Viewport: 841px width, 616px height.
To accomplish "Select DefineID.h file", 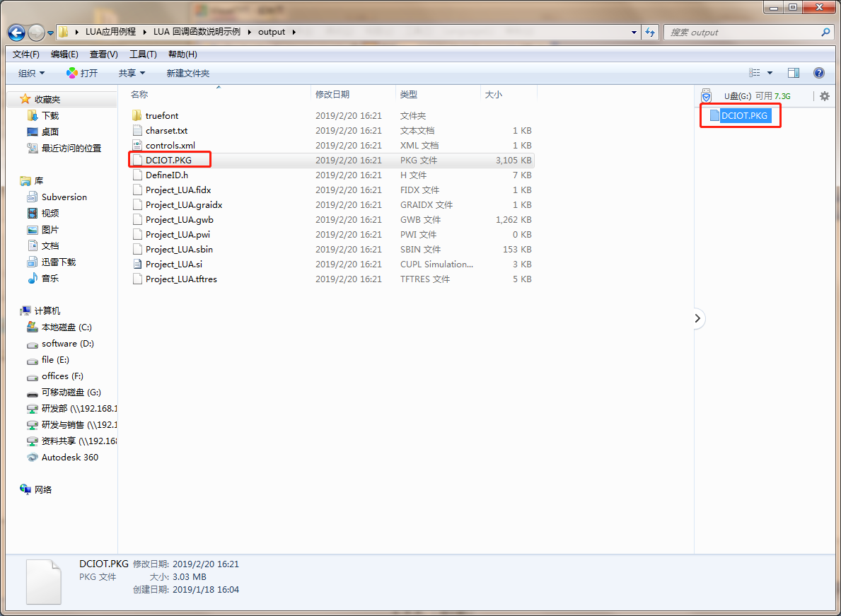I will click(x=167, y=175).
